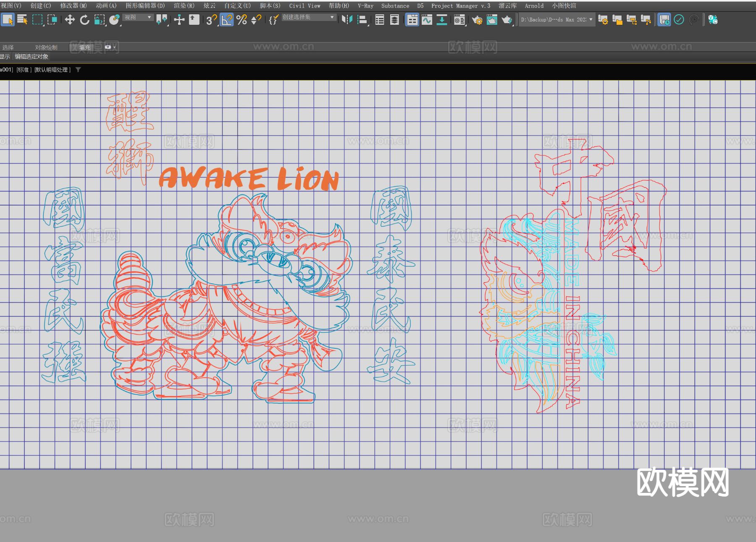Open the Arnold menu

click(534, 5)
